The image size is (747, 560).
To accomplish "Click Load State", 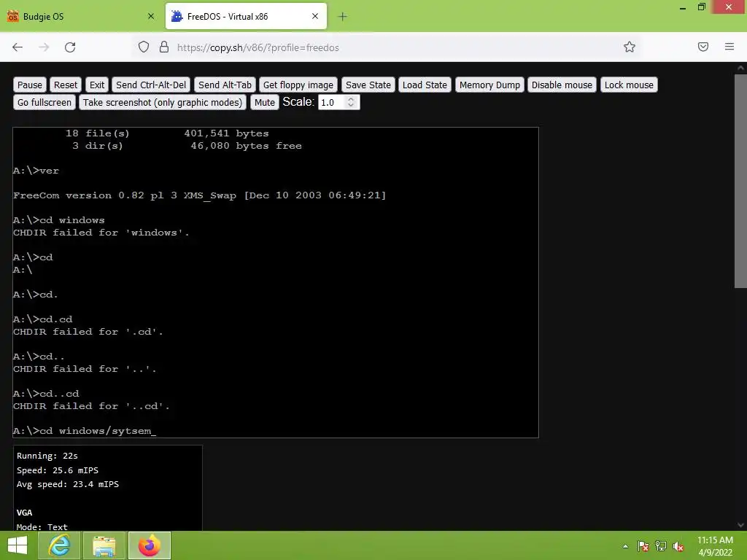I will [425, 85].
